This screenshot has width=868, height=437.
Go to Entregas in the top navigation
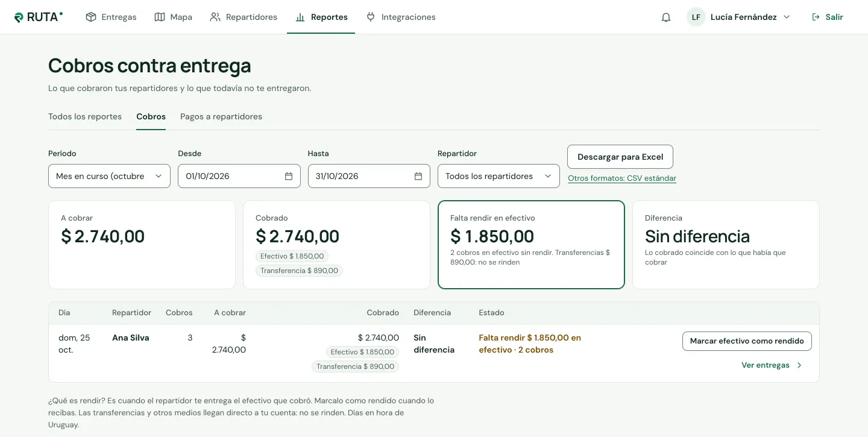pos(111,17)
